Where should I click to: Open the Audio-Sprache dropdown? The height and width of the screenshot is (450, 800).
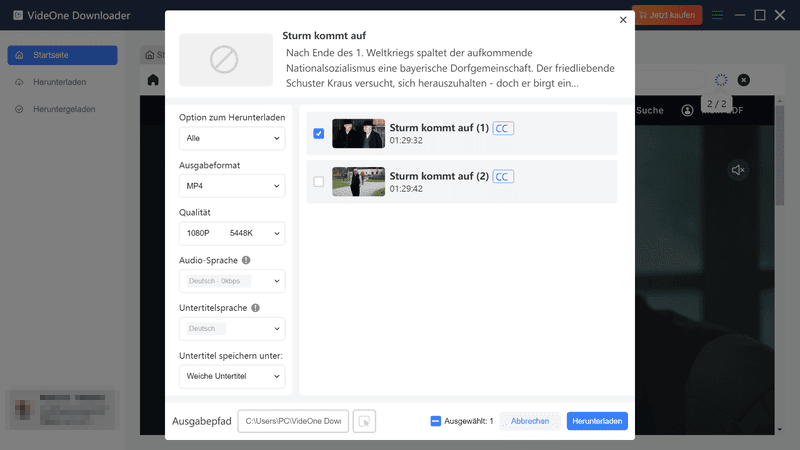tap(232, 281)
